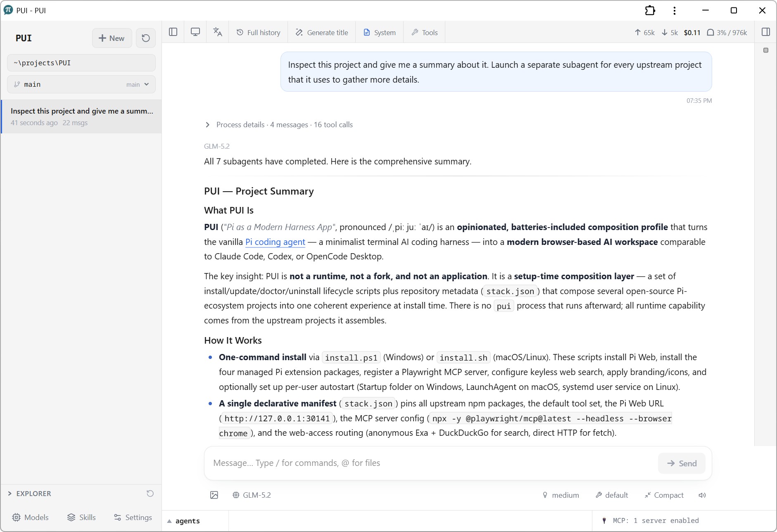Click the PUI — Project Summary heading
This screenshot has height=532, width=777.
259,191
